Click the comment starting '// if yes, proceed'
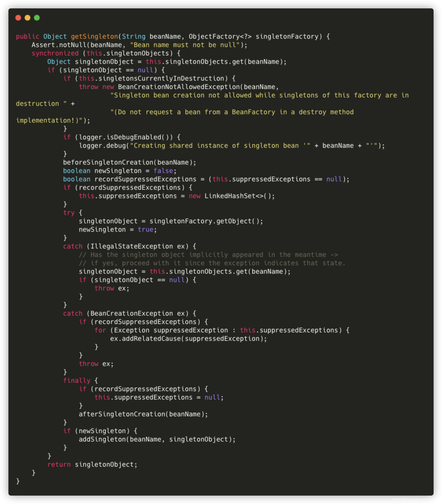Image resolution: width=442 pixels, height=504 pixels. point(212,263)
